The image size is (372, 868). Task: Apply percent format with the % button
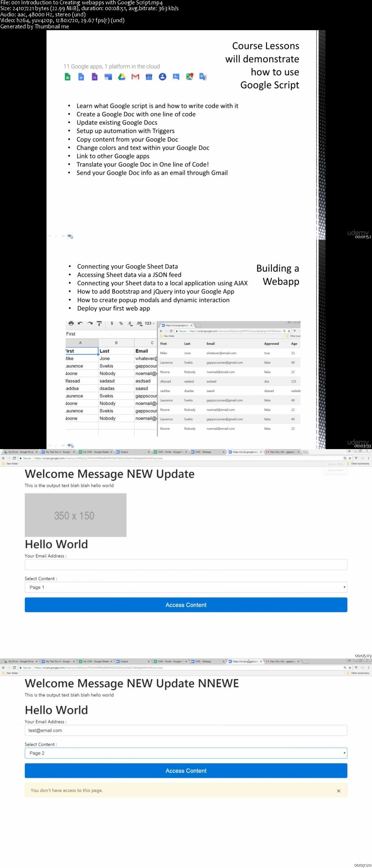121,323
